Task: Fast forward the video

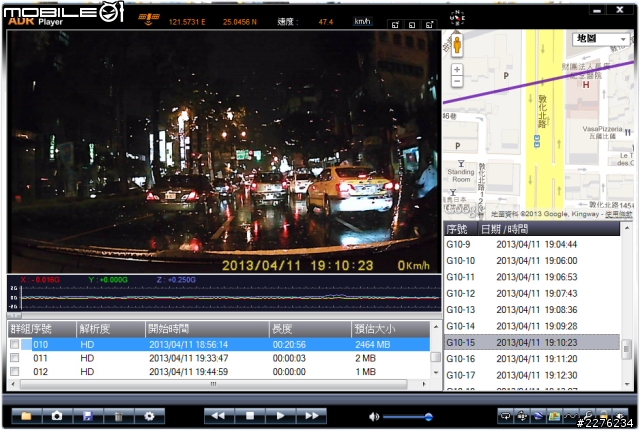Action: point(311,416)
